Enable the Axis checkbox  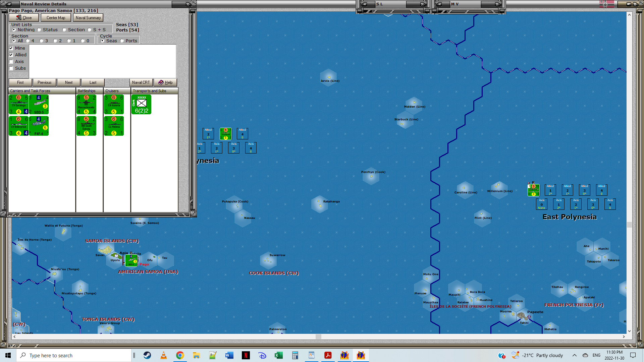(11, 62)
